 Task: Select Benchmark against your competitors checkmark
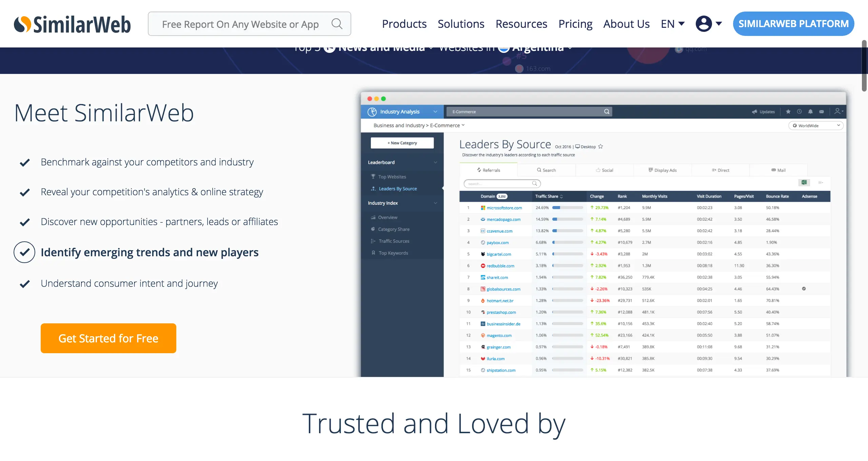point(25,162)
